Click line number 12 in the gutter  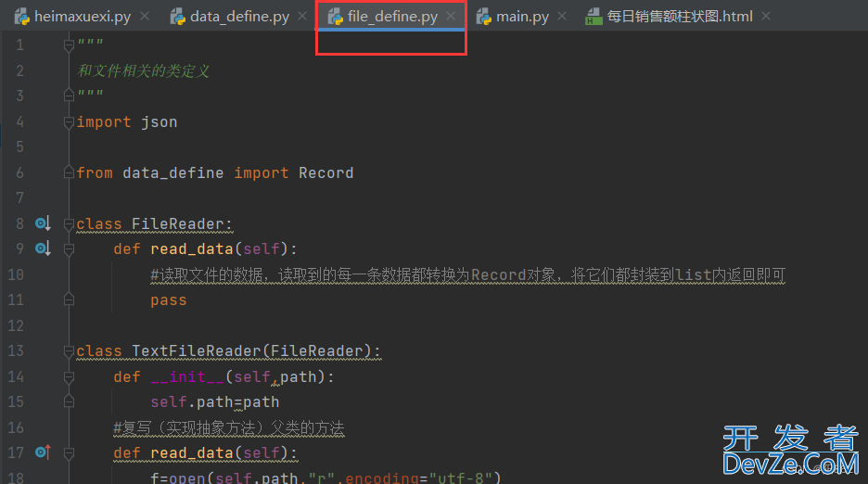coord(16,325)
